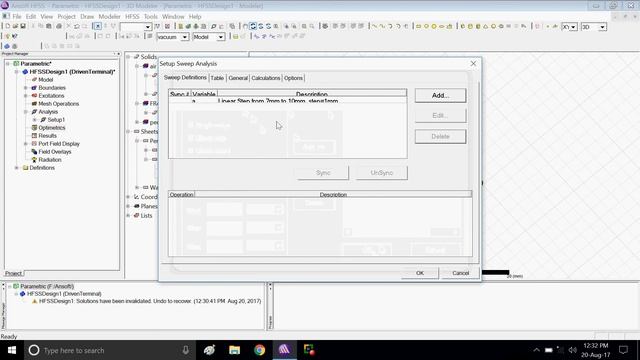Expand the Excitations tree node
This screenshot has width=640, height=360.
click(26, 96)
